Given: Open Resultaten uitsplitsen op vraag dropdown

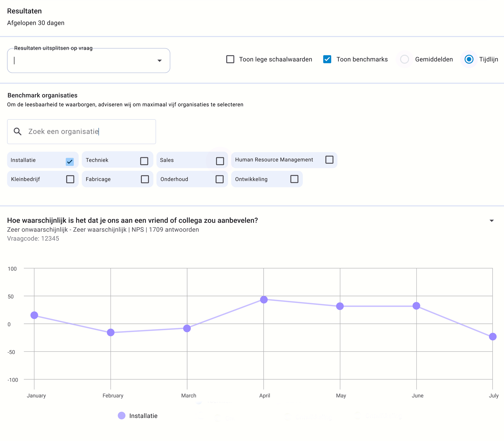Looking at the screenshot, I should click(x=159, y=60).
